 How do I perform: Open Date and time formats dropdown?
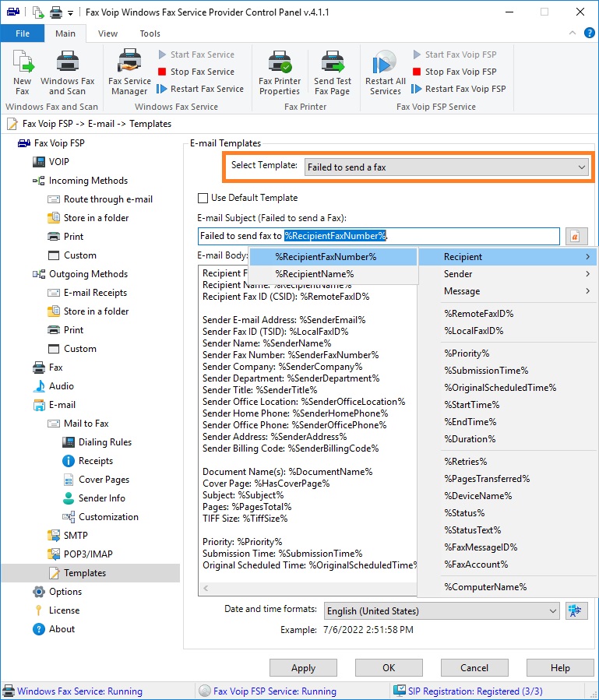click(442, 610)
